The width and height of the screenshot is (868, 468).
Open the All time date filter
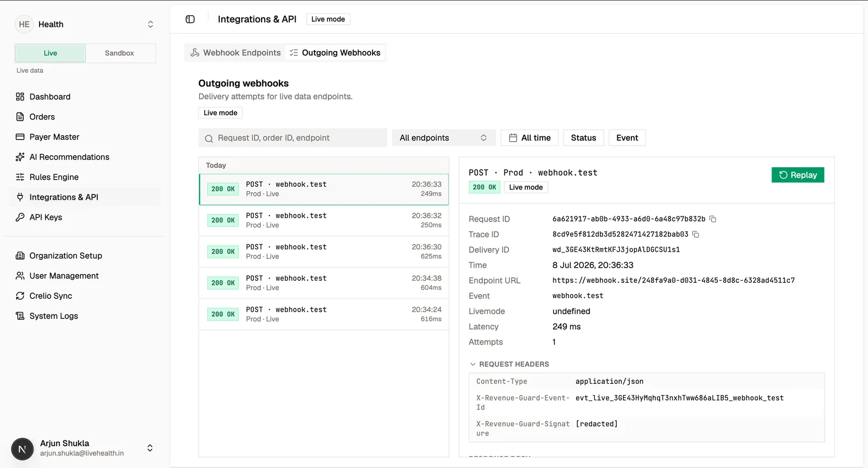[x=529, y=138]
